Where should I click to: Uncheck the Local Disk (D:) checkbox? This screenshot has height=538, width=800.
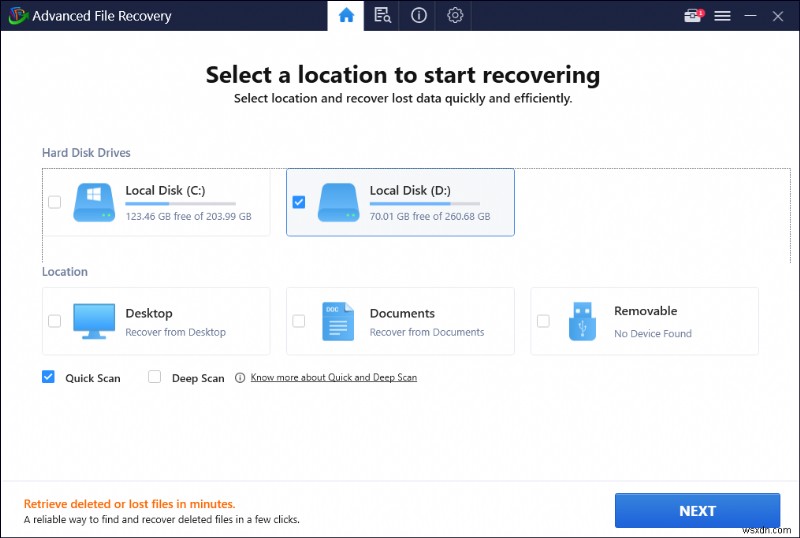[299, 202]
